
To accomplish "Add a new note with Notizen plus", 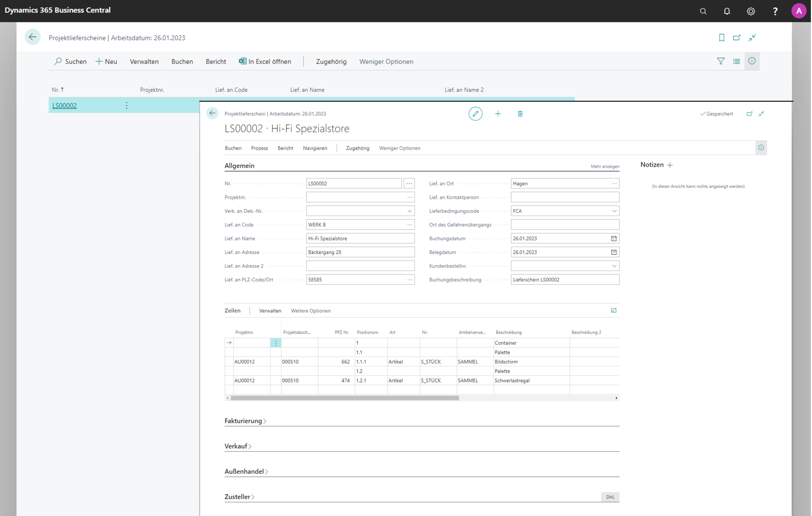I will (x=670, y=165).
